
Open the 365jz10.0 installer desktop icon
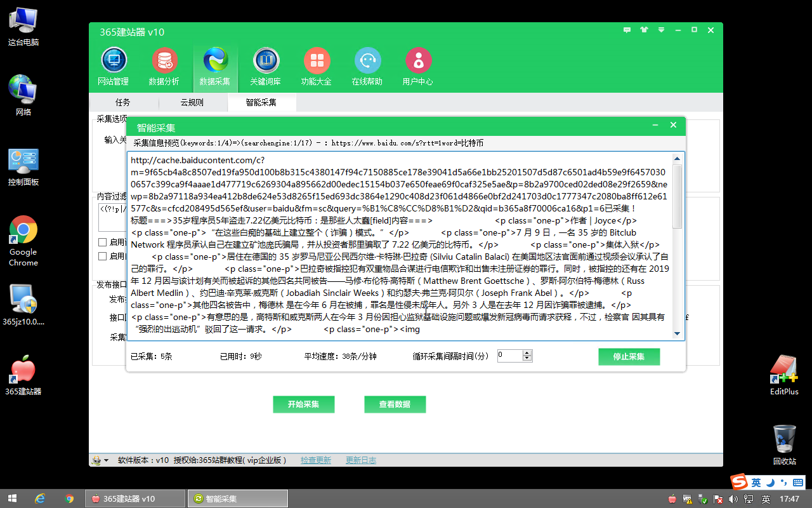23,305
